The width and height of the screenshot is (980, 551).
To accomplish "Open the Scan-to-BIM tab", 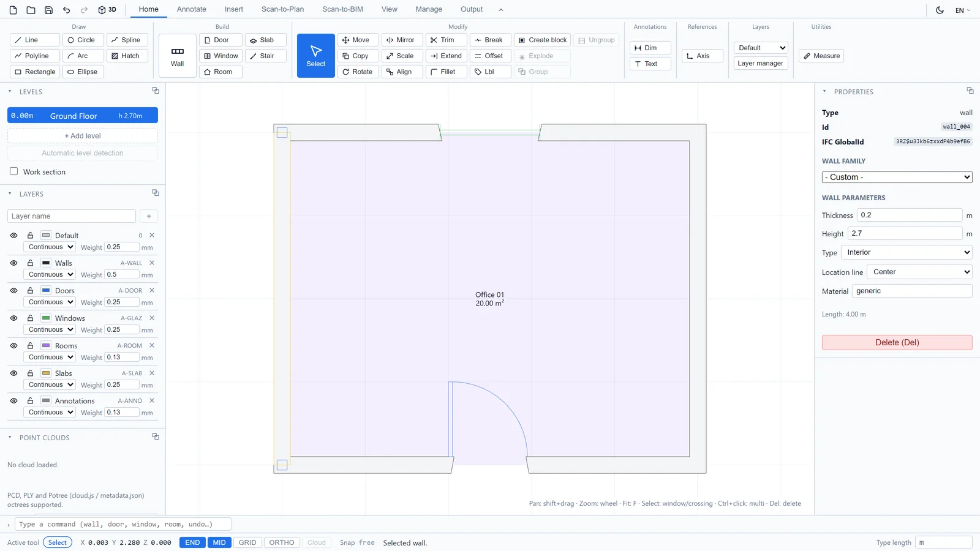I will pos(342,9).
